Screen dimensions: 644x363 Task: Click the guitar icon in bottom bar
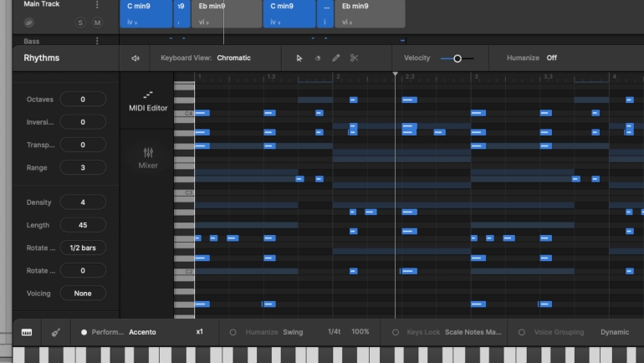click(56, 332)
